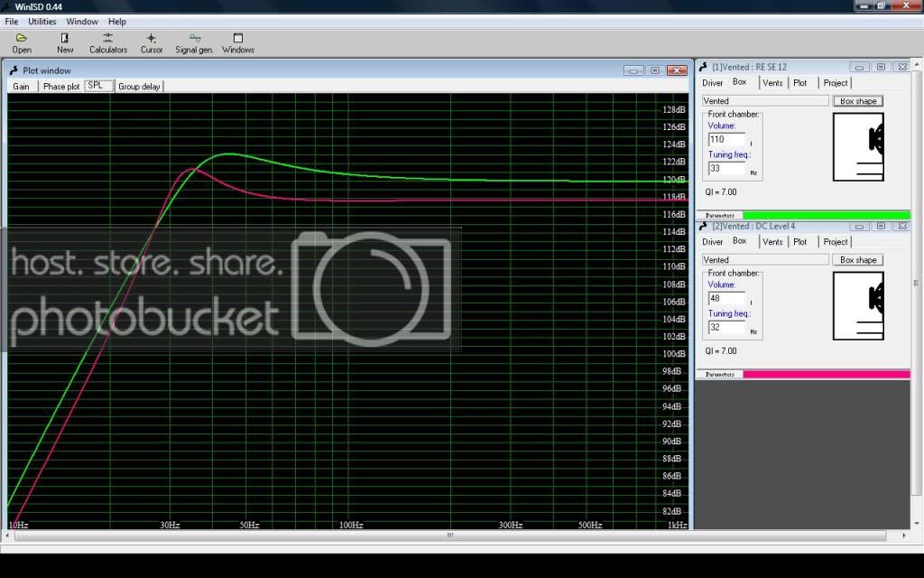Screen dimensions: 924x578
Task: Click Box shape button for RE SE 12
Action: (x=858, y=101)
